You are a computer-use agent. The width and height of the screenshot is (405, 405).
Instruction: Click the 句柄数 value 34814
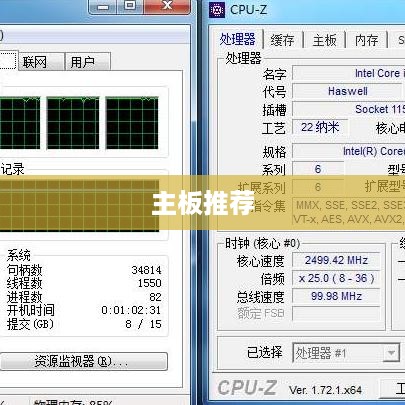click(146, 270)
